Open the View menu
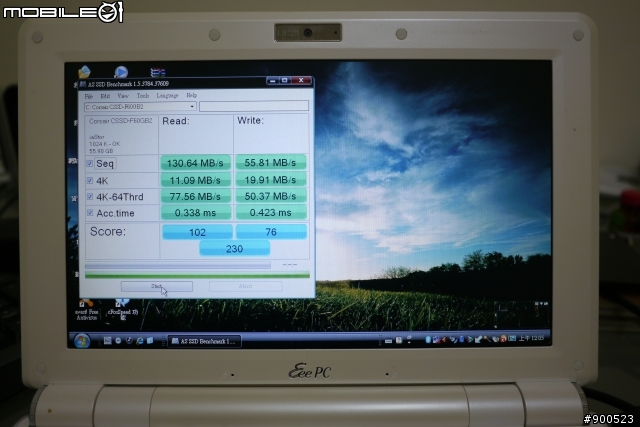Screen dimensions: 640x427 tap(123, 96)
